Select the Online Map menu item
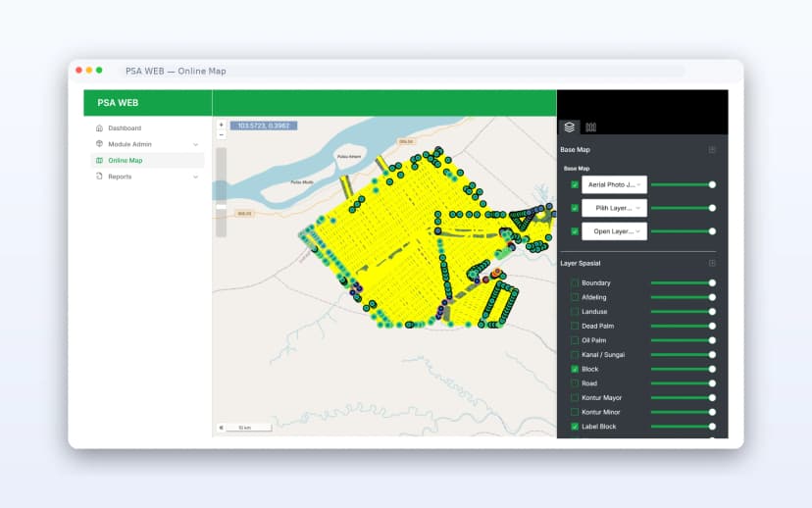812x508 pixels. pyautogui.click(x=147, y=161)
